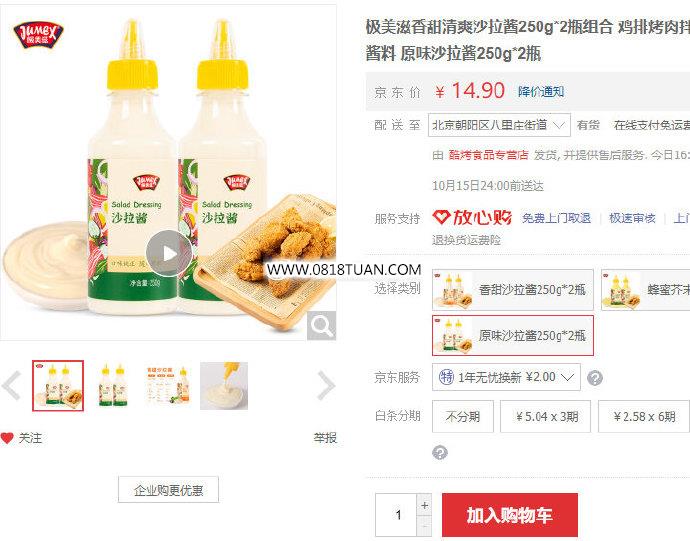690x541 pixels.
Task: Select 不分期 installment option
Action: (x=463, y=416)
